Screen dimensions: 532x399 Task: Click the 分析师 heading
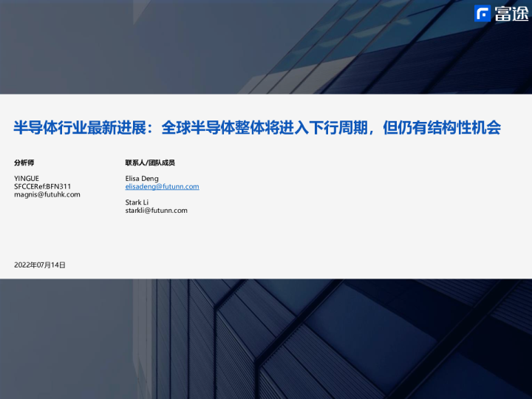tap(24, 163)
